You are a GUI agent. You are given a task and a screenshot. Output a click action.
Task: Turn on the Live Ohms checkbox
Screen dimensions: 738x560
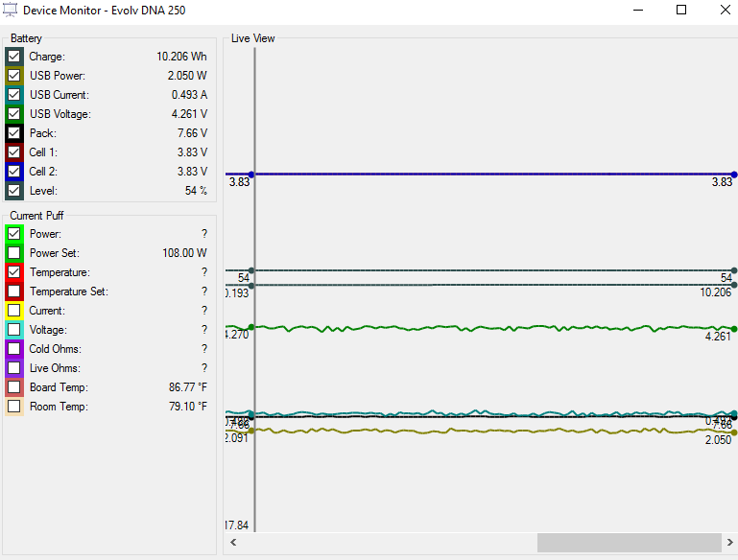(x=14, y=368)
